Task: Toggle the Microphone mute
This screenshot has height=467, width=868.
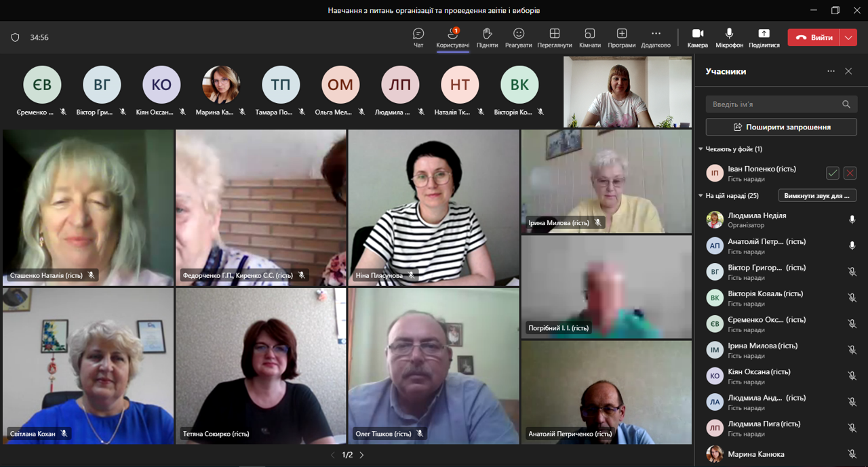Action: click(x=729, y=34)
